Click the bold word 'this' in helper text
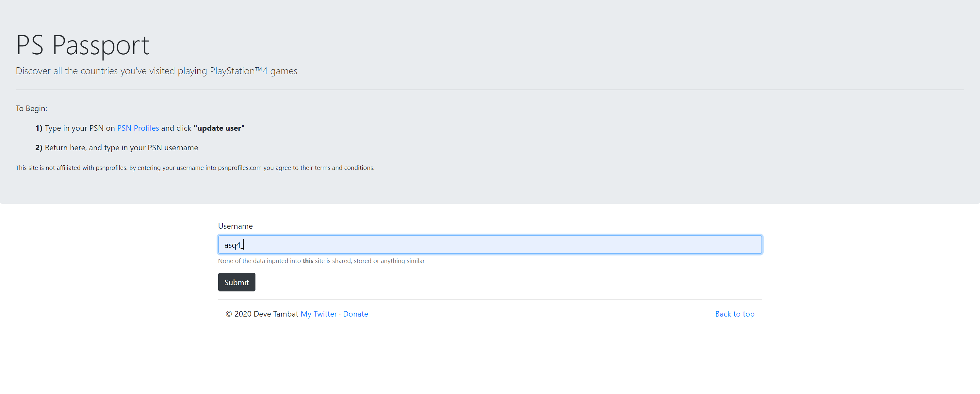This screenshot has width=980, height=394. [x=308, y=261]
